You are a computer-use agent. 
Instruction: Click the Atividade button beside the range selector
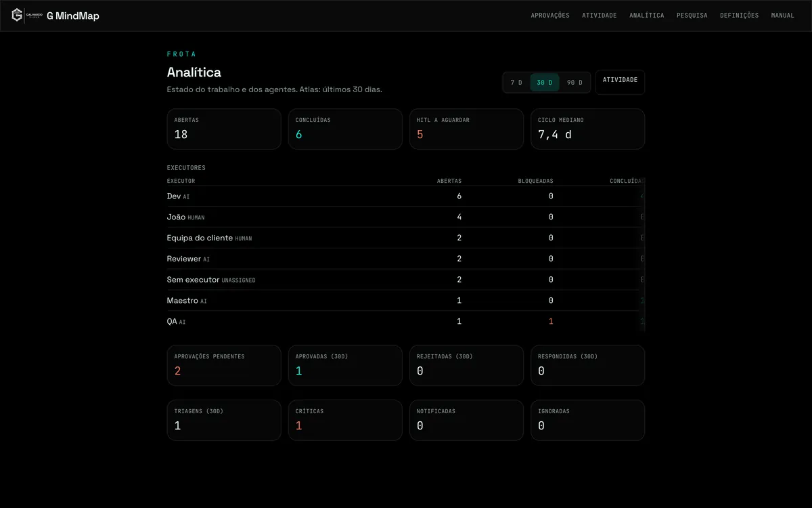click(621, 82)
